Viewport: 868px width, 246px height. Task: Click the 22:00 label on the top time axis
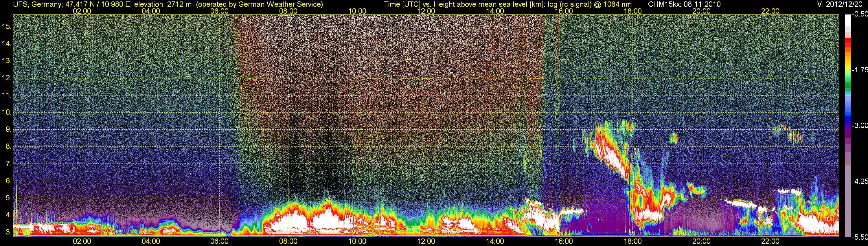coord(770,11)
